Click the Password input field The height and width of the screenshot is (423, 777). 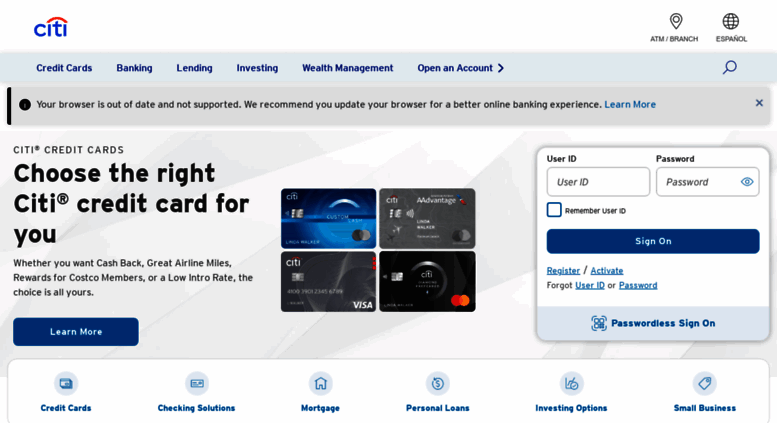[708, 182]
